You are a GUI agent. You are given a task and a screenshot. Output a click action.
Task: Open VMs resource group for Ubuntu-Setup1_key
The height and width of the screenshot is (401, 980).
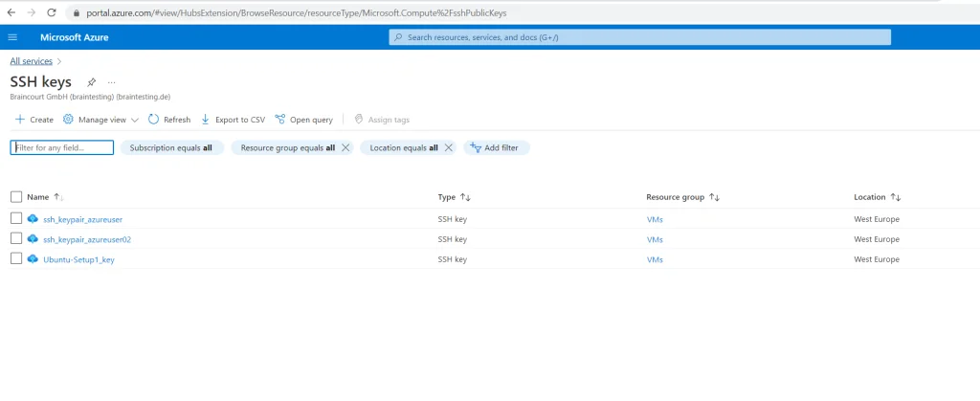click(x=655, y=259)
